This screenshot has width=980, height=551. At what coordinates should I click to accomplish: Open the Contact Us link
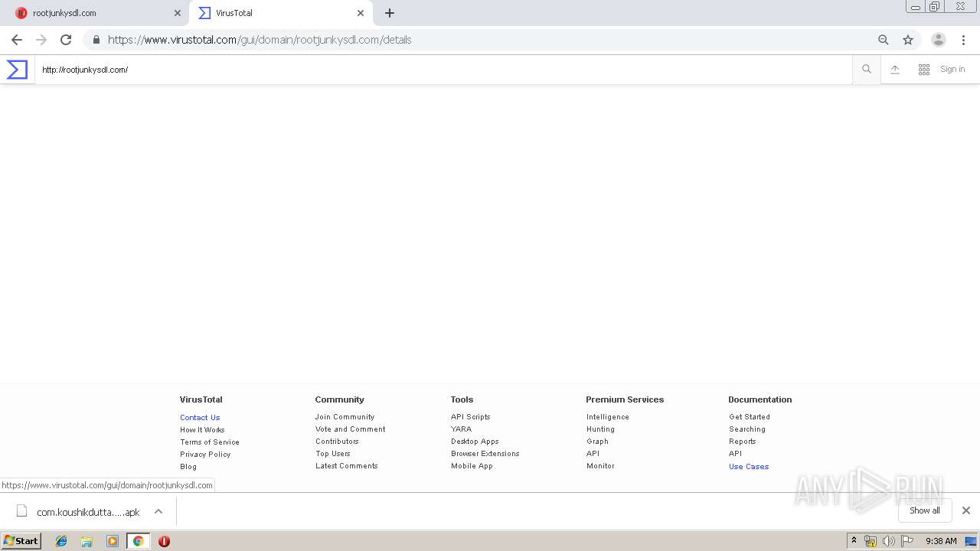[200, 417]
